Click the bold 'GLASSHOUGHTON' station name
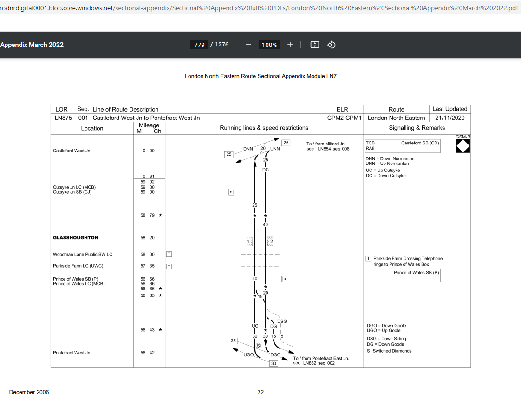 [x=75, y=238]
